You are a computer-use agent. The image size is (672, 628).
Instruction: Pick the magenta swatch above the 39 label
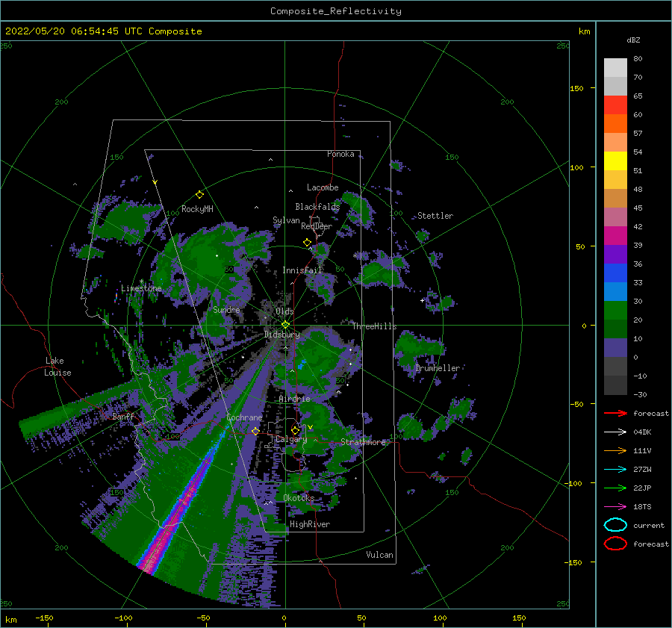pyautogui.click(x=615, y=235)
